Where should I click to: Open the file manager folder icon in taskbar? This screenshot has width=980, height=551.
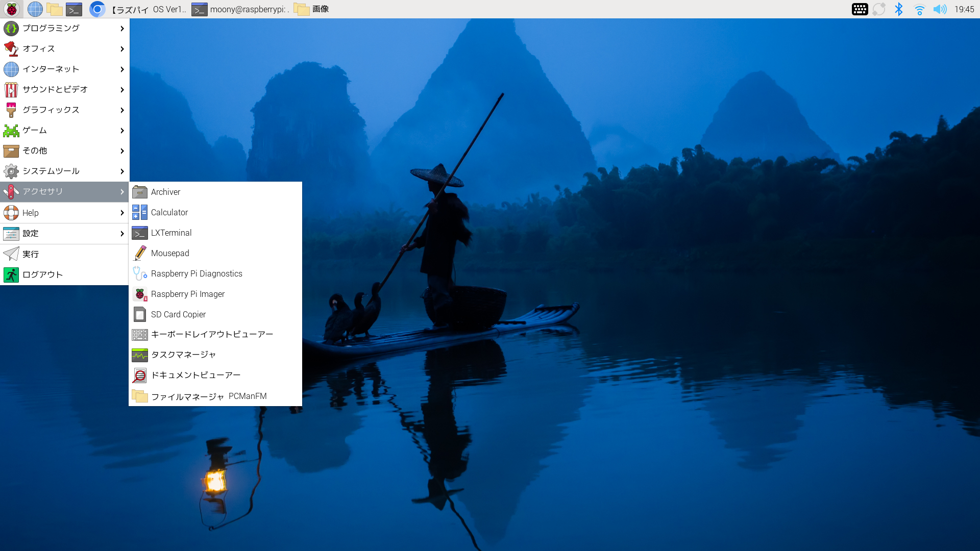click(x=54, y=9)
